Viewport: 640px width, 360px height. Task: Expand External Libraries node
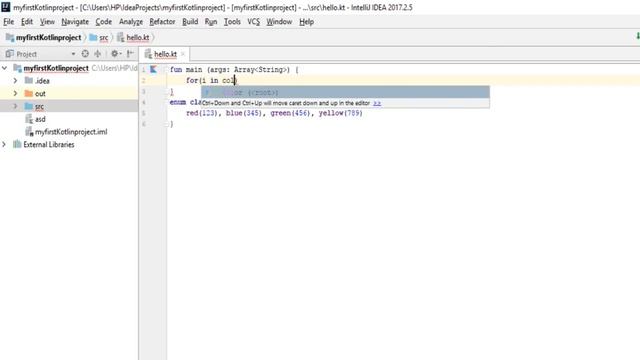pyautogui.click(x=4, y=144)
